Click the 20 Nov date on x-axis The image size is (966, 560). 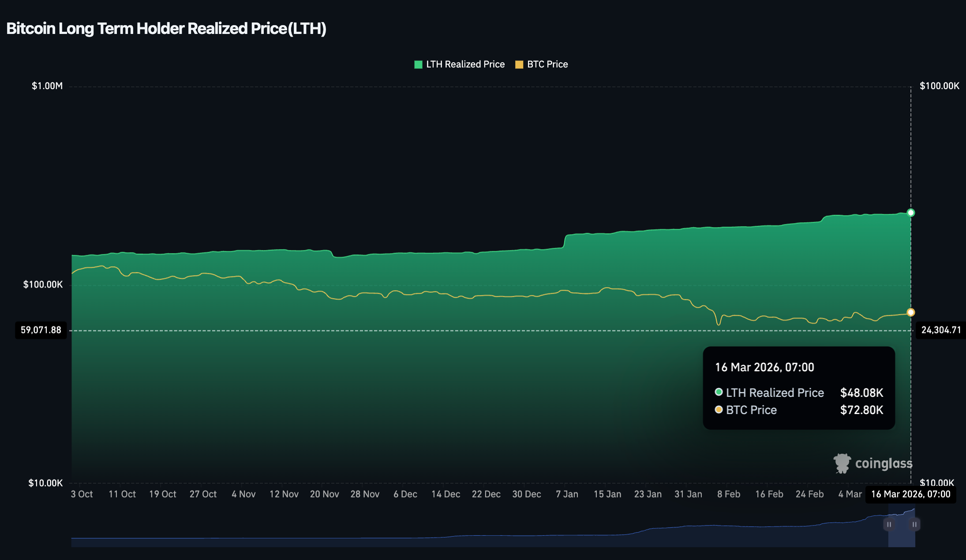click(324, 494)
